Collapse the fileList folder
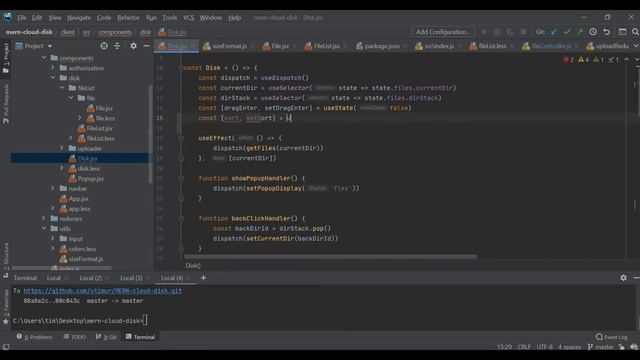The height and width of the screenshot is (360, 640). [x=62, y=88]
